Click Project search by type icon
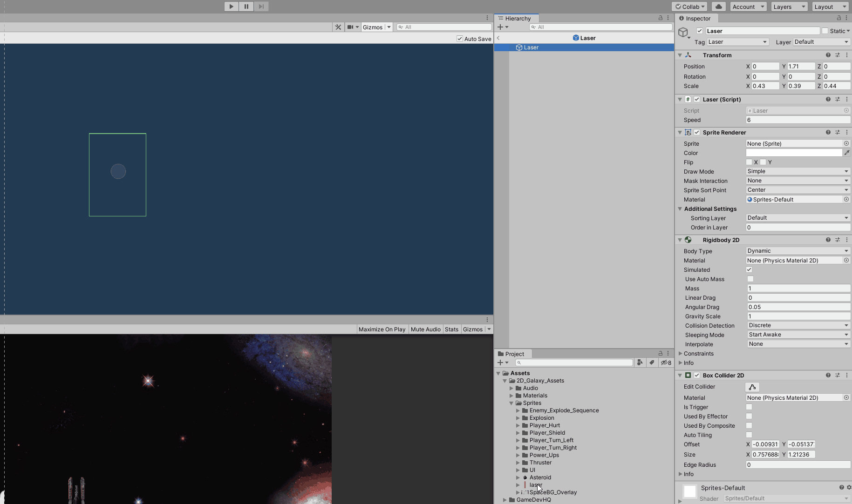Screen dimensions: 852x504 coord(640,363)
